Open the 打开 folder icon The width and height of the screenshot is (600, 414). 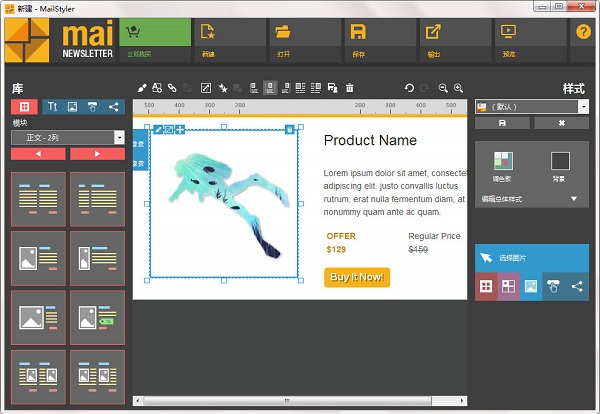click(x=283, y=33)
